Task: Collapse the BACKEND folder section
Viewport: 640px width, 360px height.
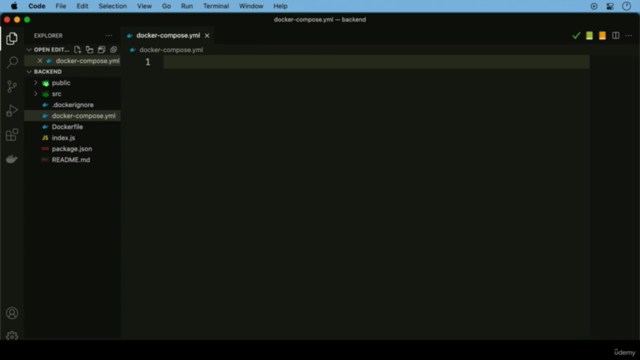Action: 29,72
